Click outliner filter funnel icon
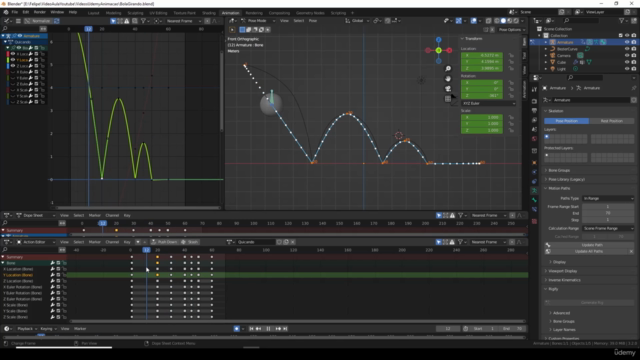The height and width of the screenshot is (360, 640). click(622, 20)
